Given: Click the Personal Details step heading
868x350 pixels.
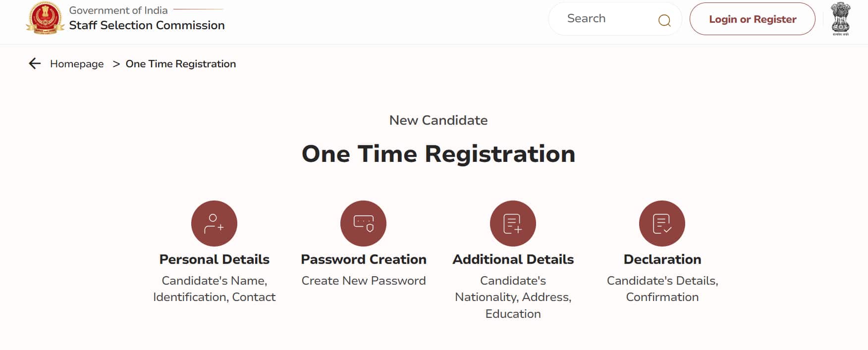Looking at the screenshot, I should [214, 259].
